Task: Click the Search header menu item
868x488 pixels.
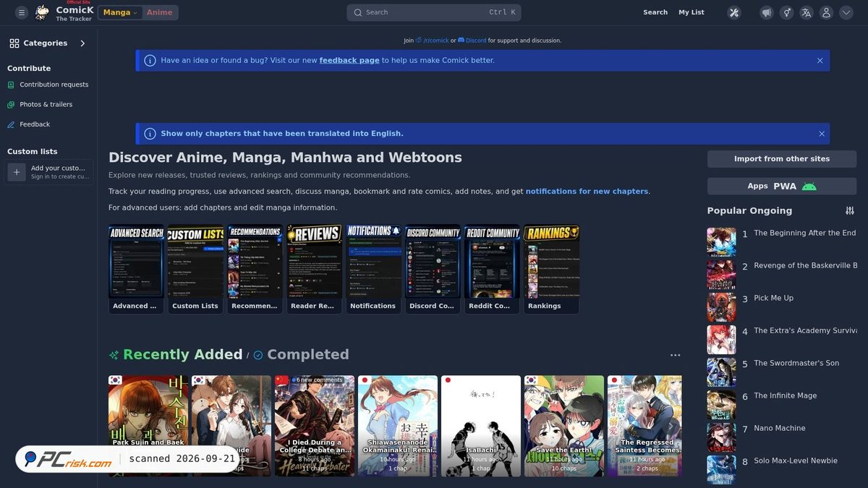Action: pyautogui.click(x=655, y=12)
